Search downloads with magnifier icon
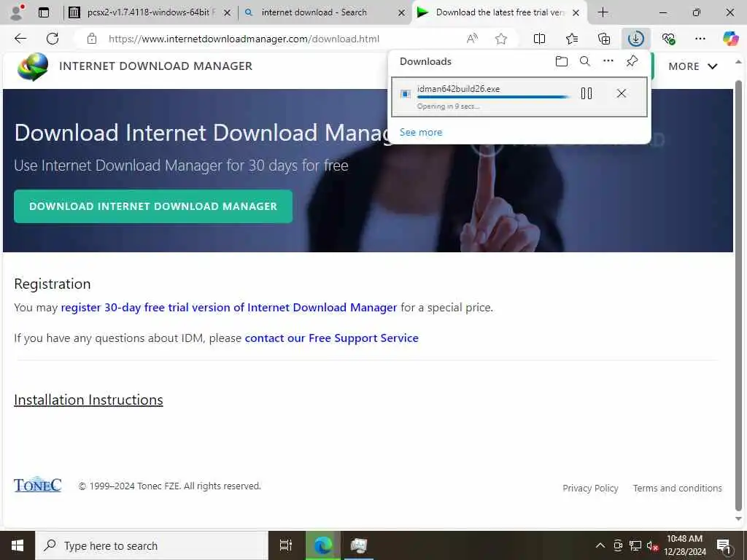Viewport: 747px width, 560px height. point(584,61)
